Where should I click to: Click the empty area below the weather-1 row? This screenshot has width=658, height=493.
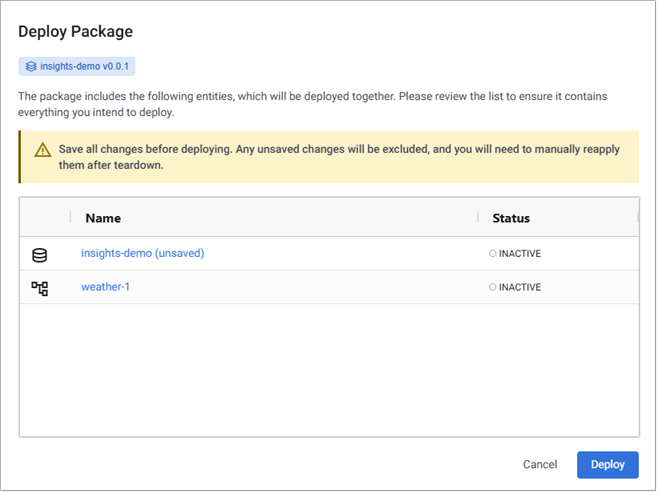(328, 370)
